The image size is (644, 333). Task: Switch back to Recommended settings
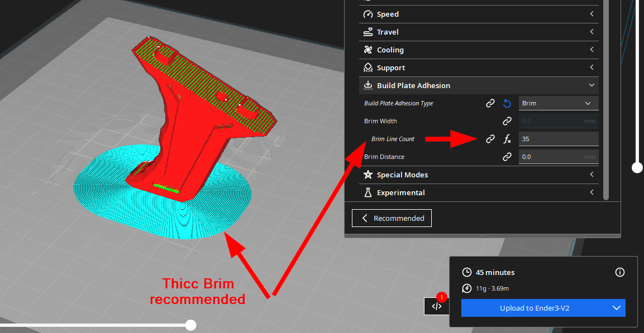(x=392, y=218)
